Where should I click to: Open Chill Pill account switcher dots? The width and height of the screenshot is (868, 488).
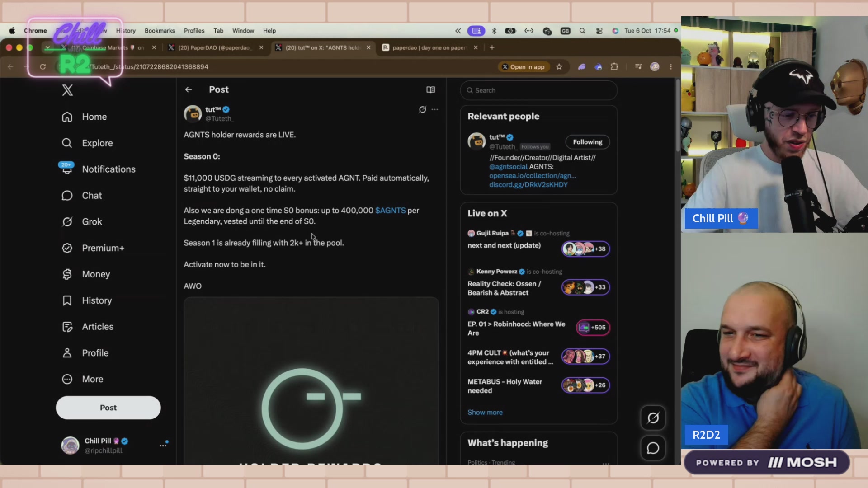coord(163,445)
